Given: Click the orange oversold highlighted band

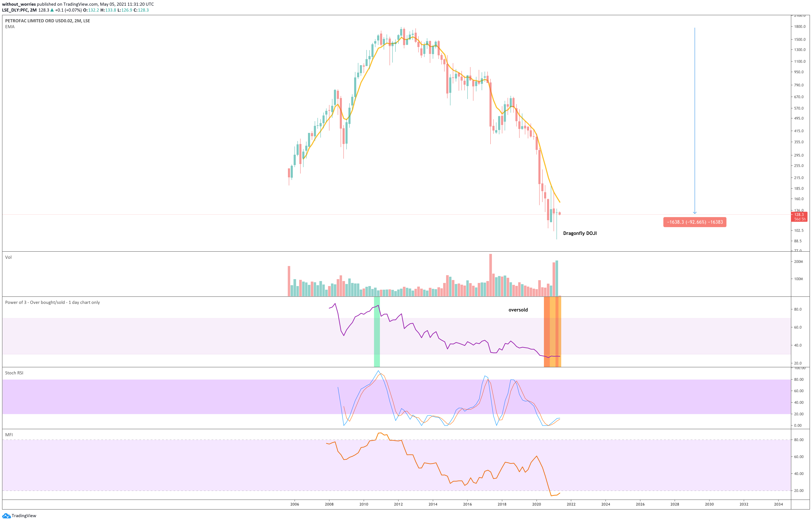Looking at the screenshot, I should (x=552, y=332).
